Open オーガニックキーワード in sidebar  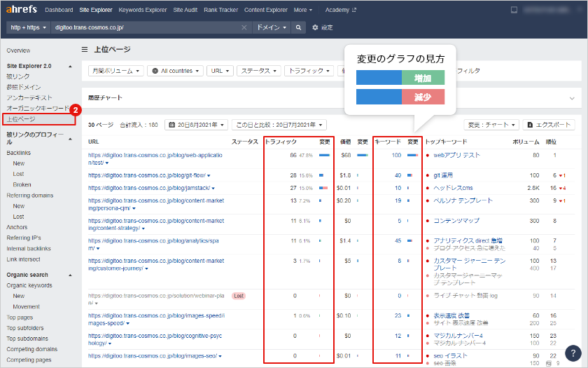coord(38,108)
